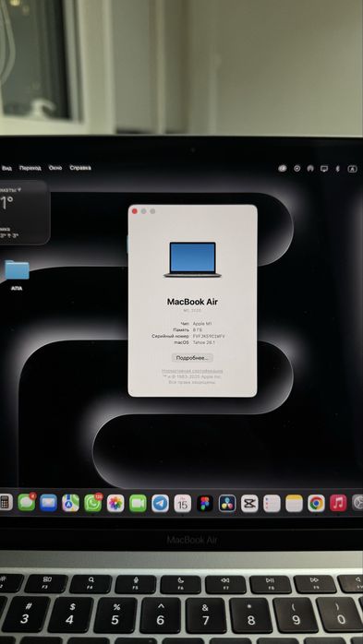Open Messages from the Dock
363x644 pixels.
click(x=26, y=503)
